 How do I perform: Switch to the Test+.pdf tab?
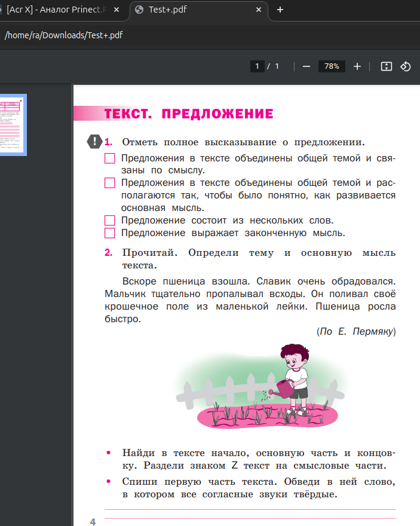[x=199, y=10]
